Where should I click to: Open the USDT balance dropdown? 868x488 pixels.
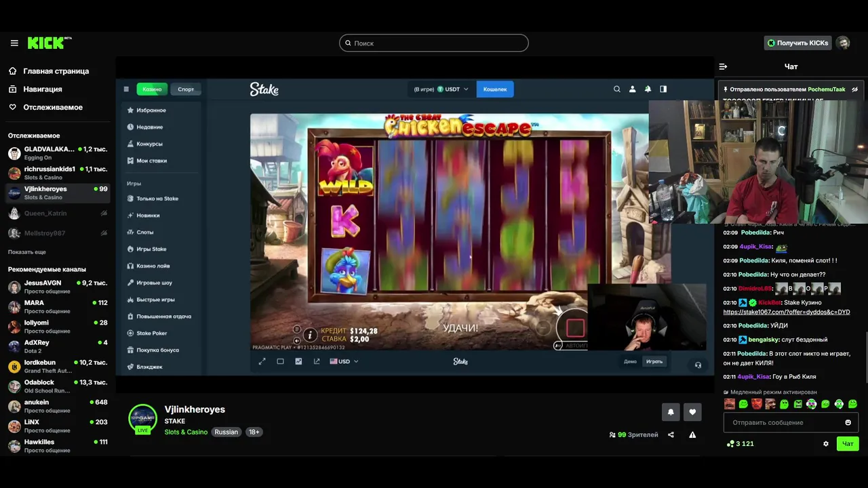[x=441, y=89]
